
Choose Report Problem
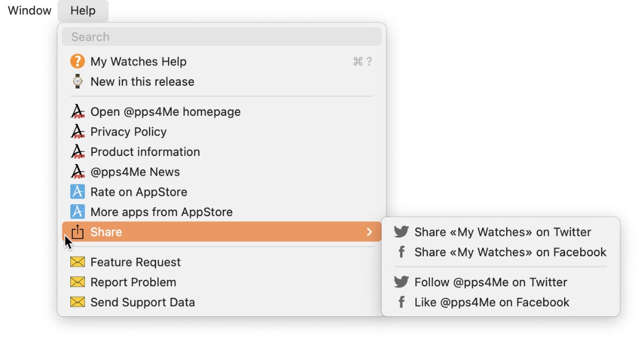click(222, 282)
